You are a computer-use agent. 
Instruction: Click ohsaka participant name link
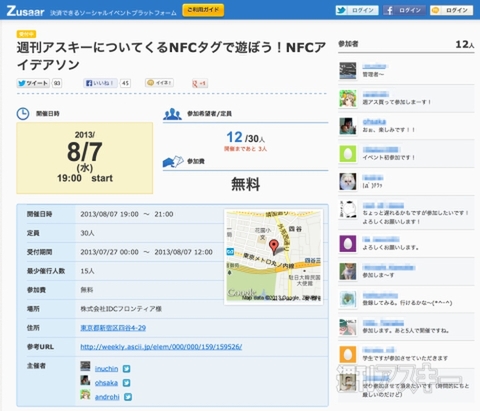(374, 121)
